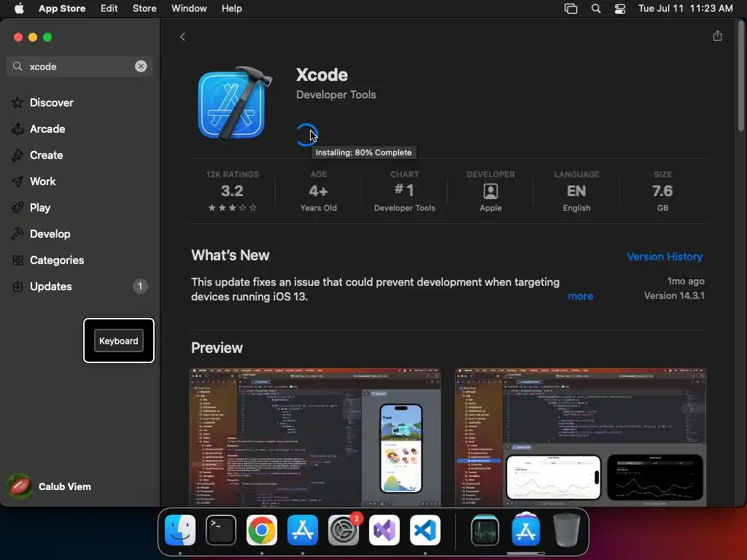Screen dimensions: 747x560
Task: Open Spotlight search in the menu bar
Action: click(x=595, y=9)
